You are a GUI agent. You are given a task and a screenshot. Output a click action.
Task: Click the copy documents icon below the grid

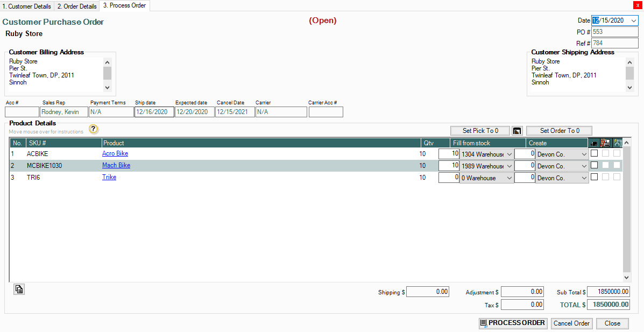coord(19,289)
